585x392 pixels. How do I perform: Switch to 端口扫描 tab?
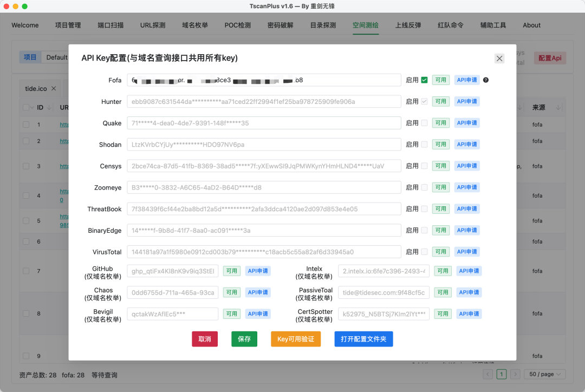tap(110, 25)
